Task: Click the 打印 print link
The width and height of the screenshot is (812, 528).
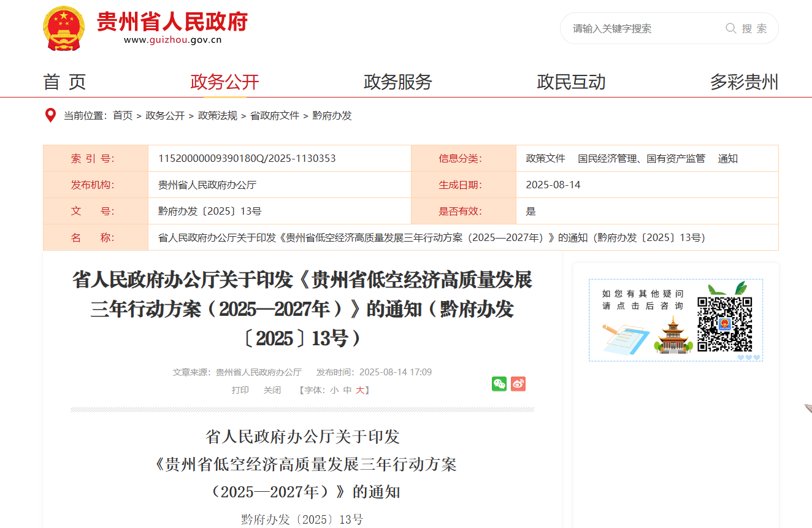Action: pos(240,390)
